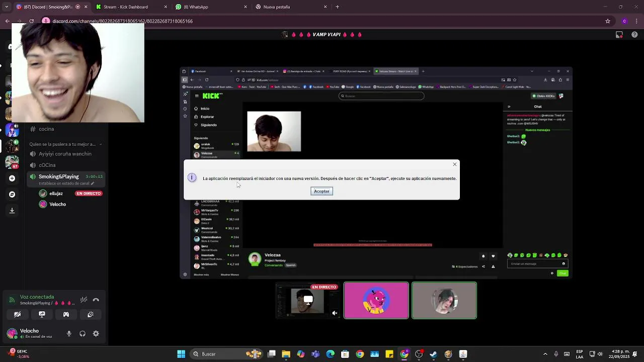This screenshot has width=644, height=362.
Task: Reload the page in the browser
Action: click(31, 21)
